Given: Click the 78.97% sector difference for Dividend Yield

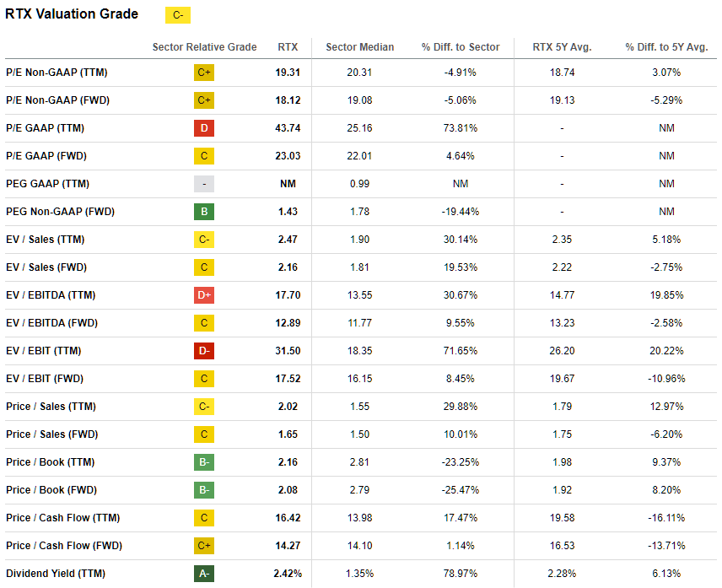Looking at the screenshot, I should [461, 574].
